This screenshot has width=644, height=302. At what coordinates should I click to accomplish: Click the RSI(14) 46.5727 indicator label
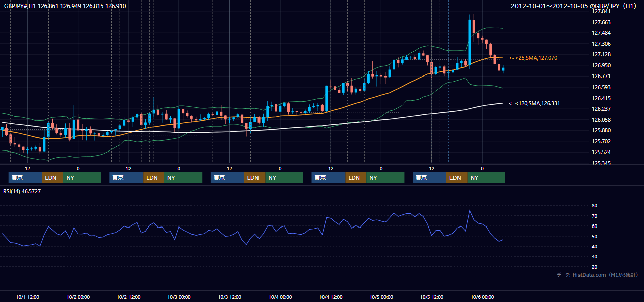(x=22, y=191)
